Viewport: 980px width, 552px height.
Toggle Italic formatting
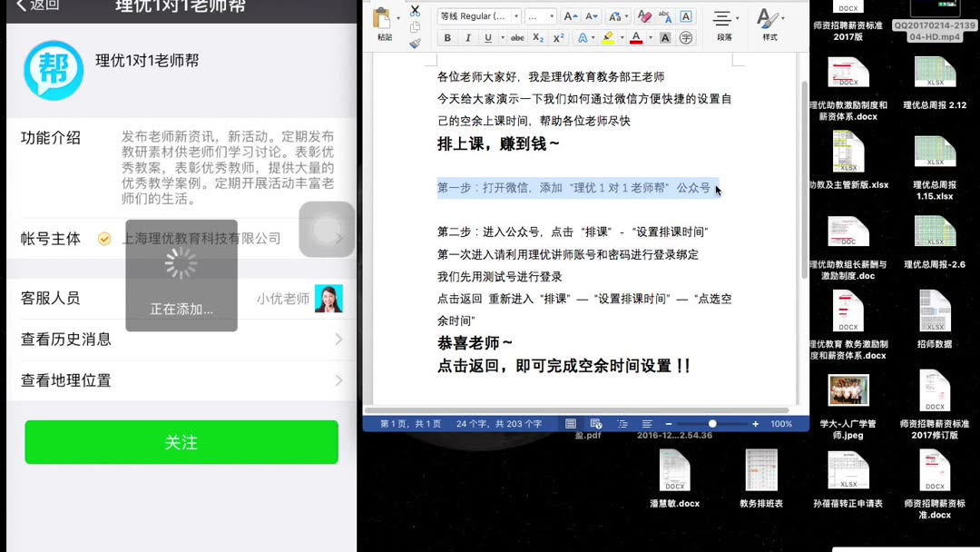click(468, 37)
